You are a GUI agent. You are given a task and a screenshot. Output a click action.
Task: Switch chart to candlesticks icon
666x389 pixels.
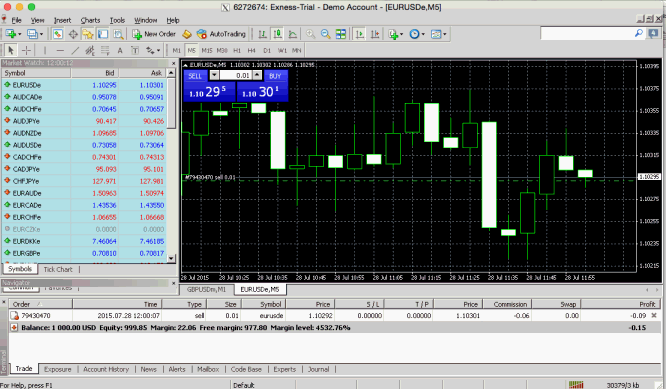click(x=278, y=34)
